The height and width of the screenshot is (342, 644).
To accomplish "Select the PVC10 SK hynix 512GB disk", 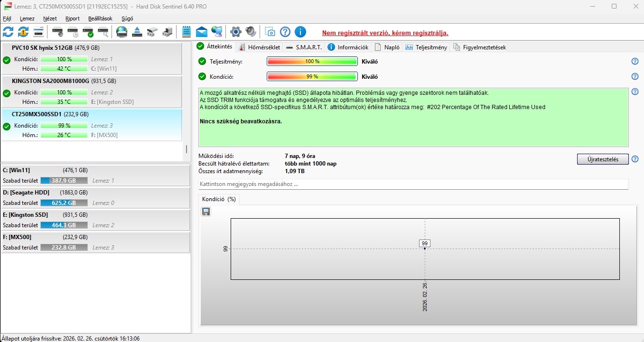I will pyautogui.click(x=92, y=58).
